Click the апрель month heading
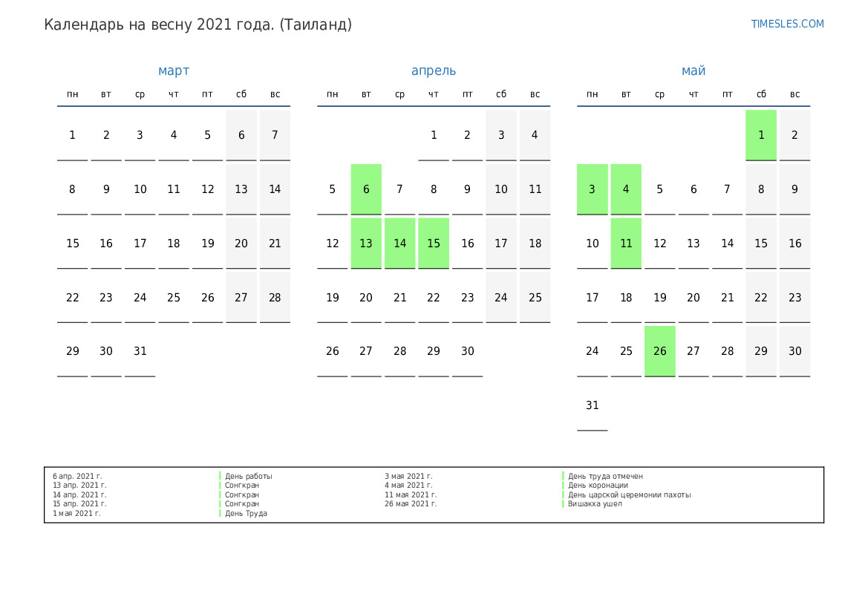 click(x=434, y=71)
